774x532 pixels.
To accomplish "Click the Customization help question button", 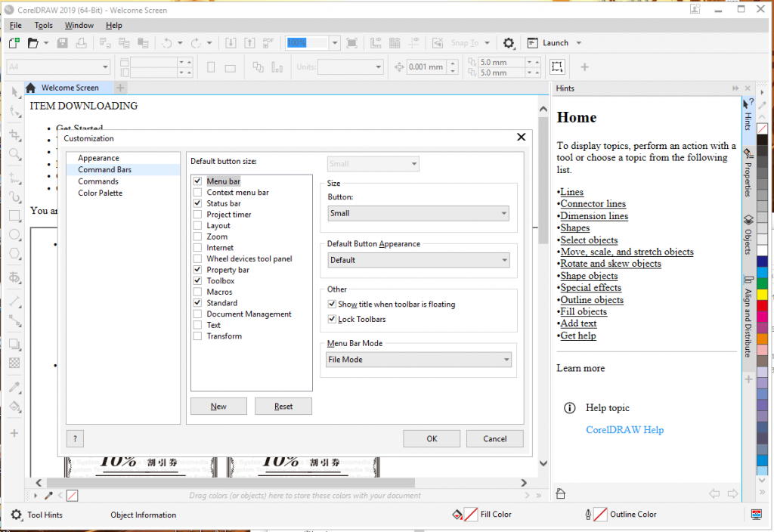I will tap(75, 438).
